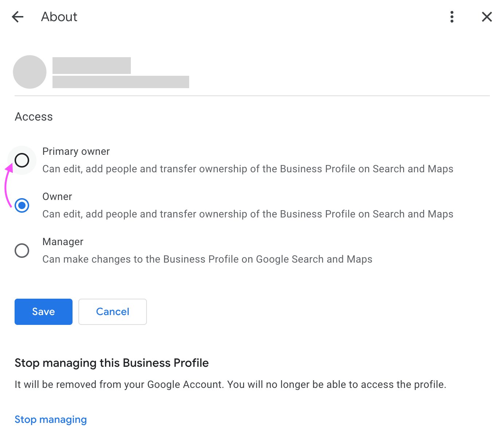Viewport: 503px width, 448px height.
Task: Open the three-dot overflow menu
Action: [x=452, y=17]
